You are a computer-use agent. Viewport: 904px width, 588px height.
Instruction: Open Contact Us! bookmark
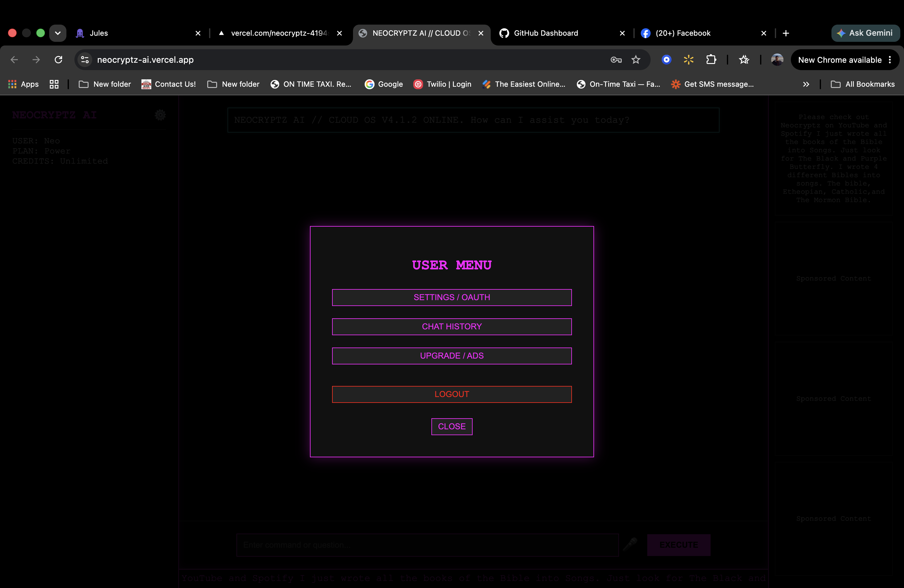[x=169, y=84]
